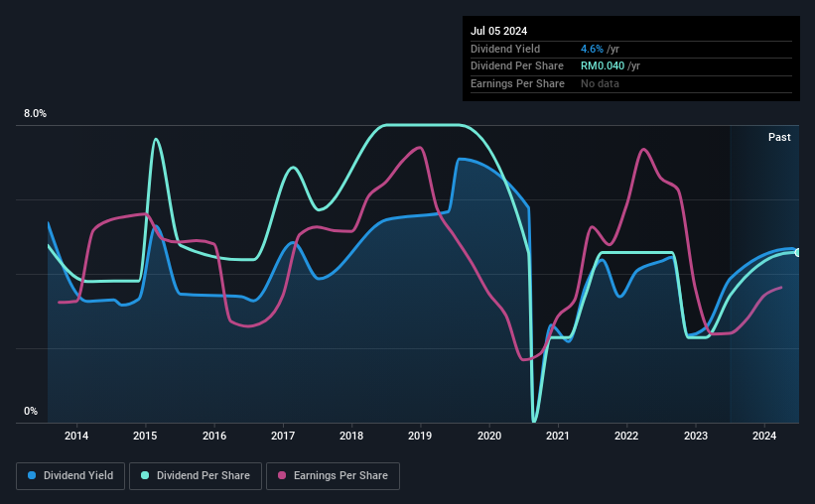Click the Earnings Per Share tooltip row label
This screenshot has height=504, width=815.
517,83
